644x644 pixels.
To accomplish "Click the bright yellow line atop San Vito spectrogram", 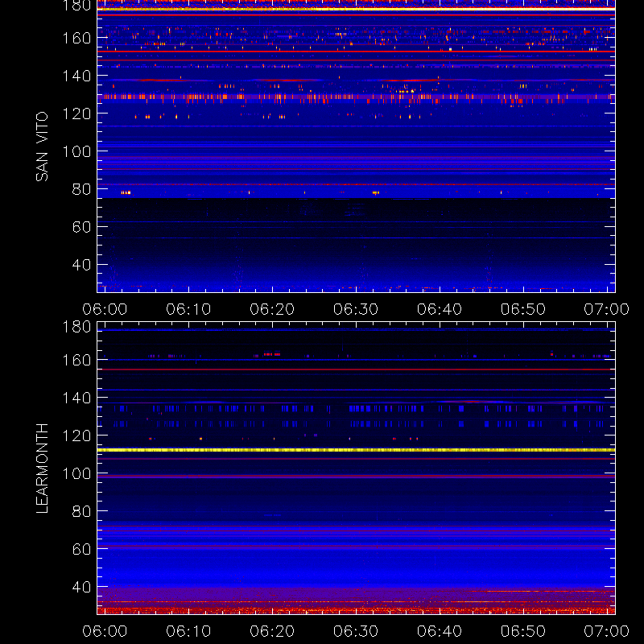I will (x=356, y=9).
